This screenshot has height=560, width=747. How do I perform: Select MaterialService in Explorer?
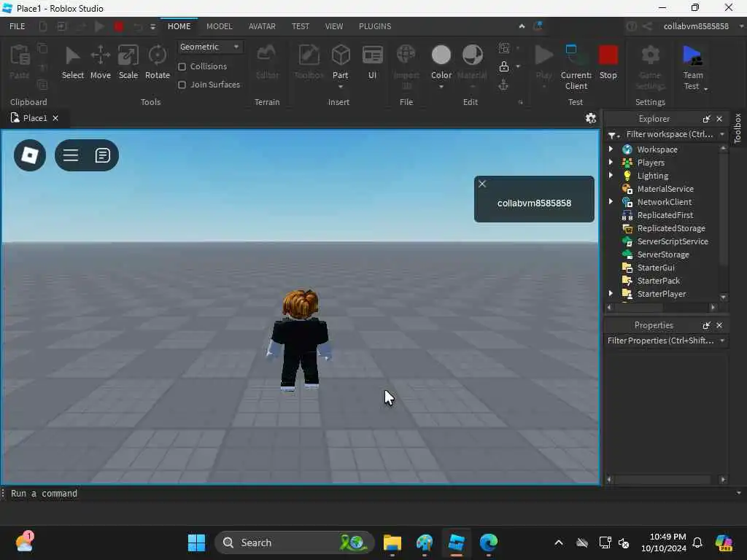[665, 189]
